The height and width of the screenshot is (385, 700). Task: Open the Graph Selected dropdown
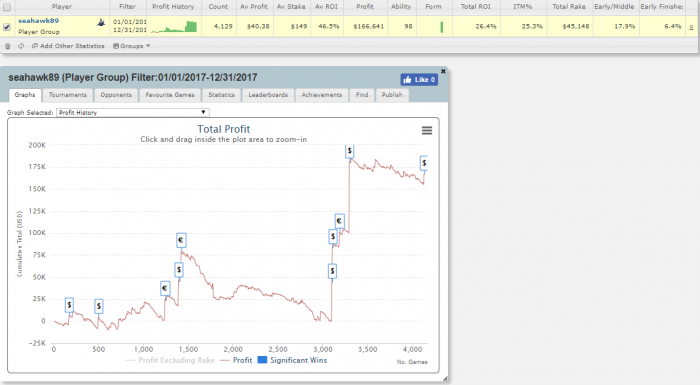click(x=133, y=113)
